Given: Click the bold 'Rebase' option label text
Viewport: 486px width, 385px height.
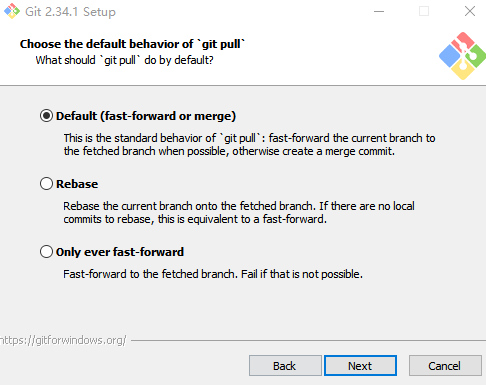Looking at the screenshot, I should pos(77,184).
